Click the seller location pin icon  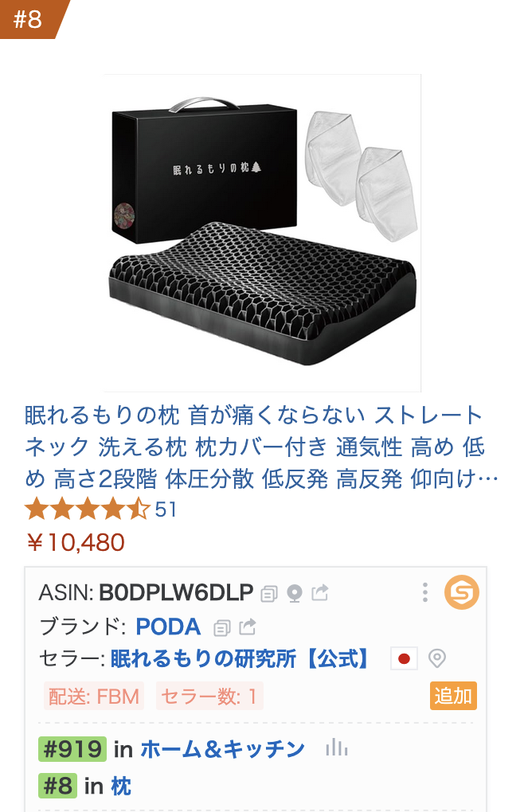click(x=437, y=658)
